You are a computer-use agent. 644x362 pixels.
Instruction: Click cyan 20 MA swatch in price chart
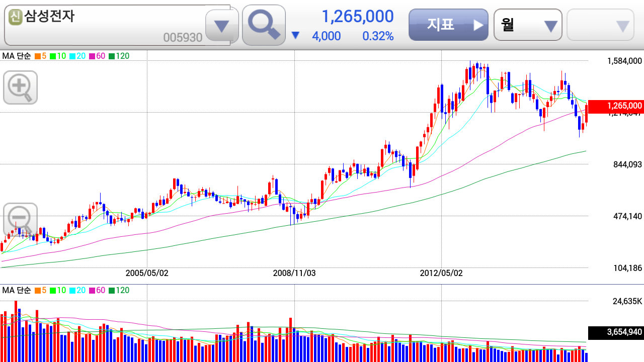click(x=72, y=56)
